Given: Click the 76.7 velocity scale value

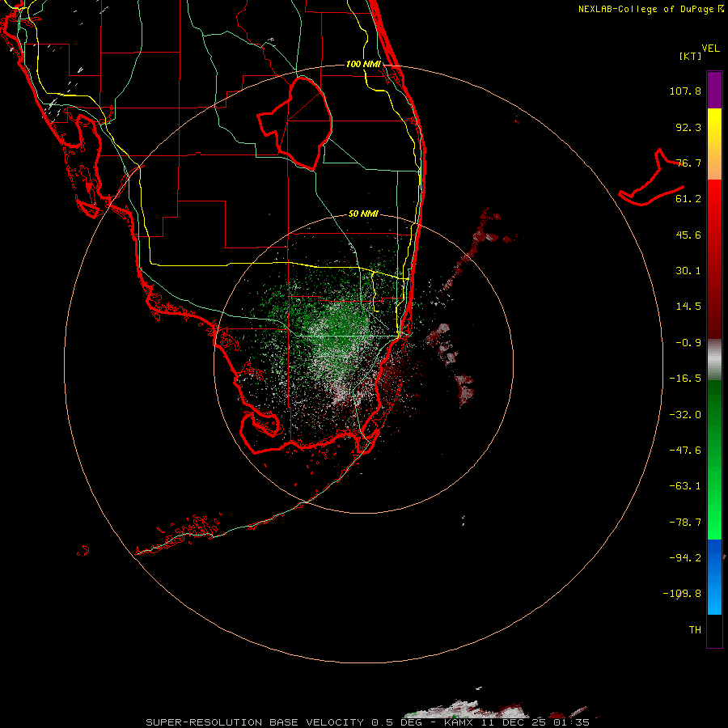Looking at the screenshot, I should pyautogui.click(x=688, y=163).
